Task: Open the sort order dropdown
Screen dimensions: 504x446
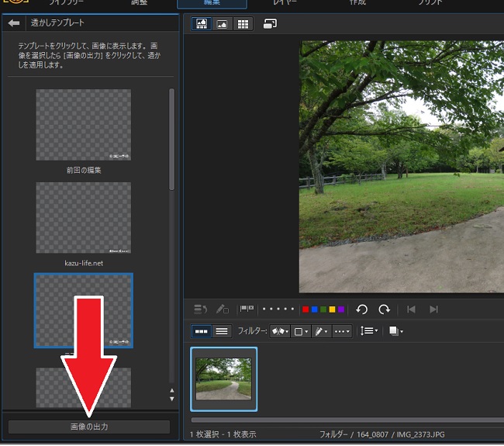Action: (369, 331)
